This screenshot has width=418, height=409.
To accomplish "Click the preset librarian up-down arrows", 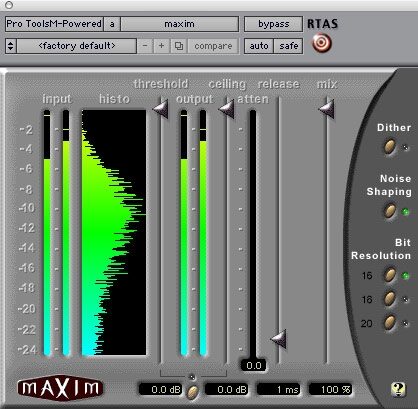I will pos(11,46).
